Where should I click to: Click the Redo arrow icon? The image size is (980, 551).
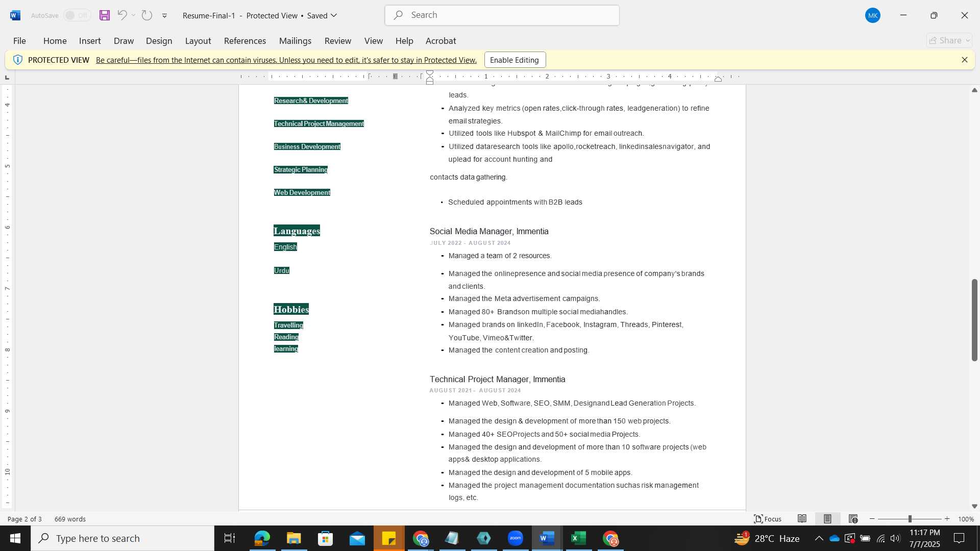click(x=147, y=15)
